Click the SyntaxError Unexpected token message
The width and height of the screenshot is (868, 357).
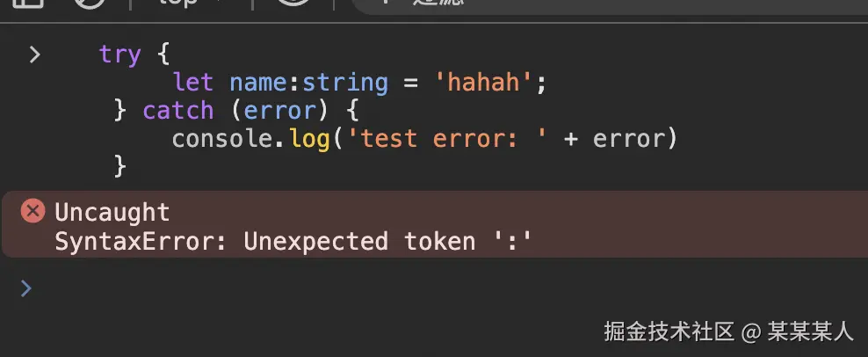coord(293,243)
